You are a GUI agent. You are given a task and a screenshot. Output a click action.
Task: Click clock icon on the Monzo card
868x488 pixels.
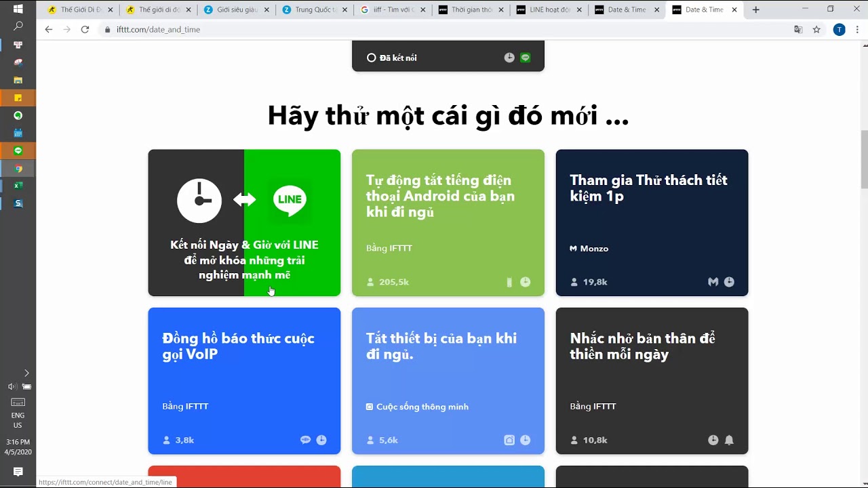[x=729, y=282]
